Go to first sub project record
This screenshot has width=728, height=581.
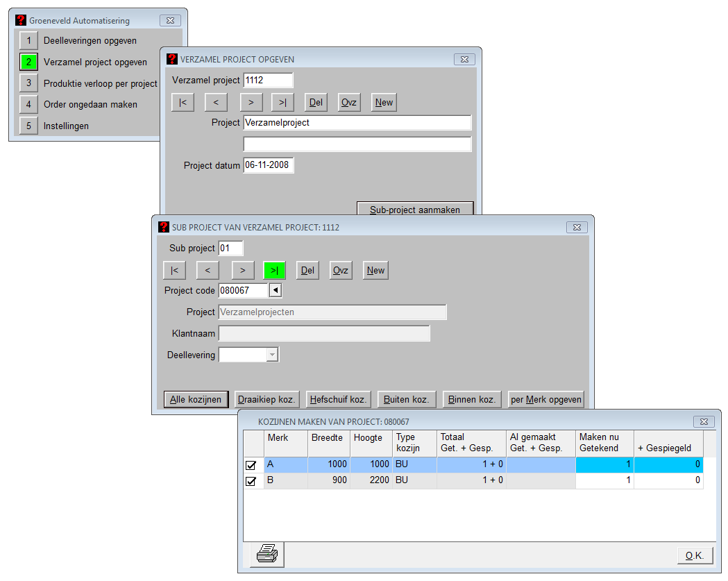[x=174, y=271]
